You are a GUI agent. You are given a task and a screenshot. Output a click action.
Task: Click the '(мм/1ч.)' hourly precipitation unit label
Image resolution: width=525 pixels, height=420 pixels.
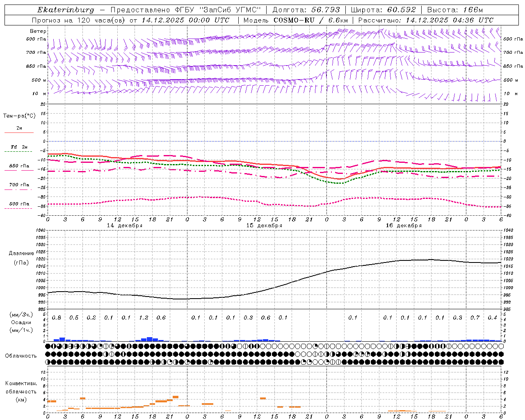coord(21,330)
